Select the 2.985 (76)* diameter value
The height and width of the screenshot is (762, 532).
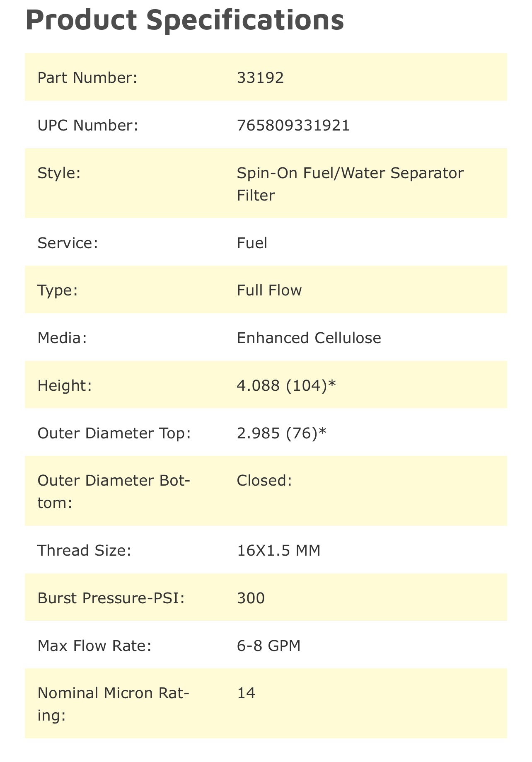point(281,433)
